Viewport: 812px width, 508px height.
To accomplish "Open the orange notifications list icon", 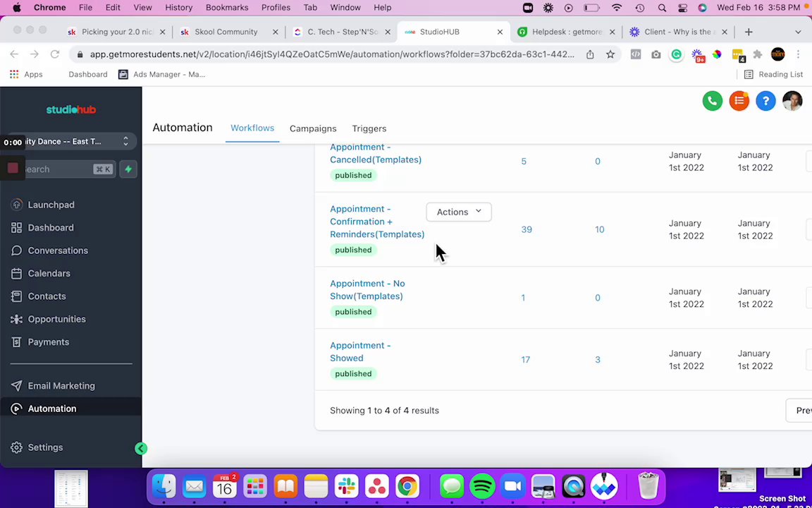I will pos(739,101).
